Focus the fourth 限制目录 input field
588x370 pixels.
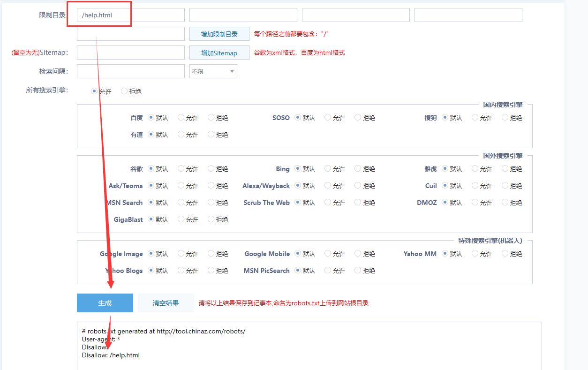468,15
